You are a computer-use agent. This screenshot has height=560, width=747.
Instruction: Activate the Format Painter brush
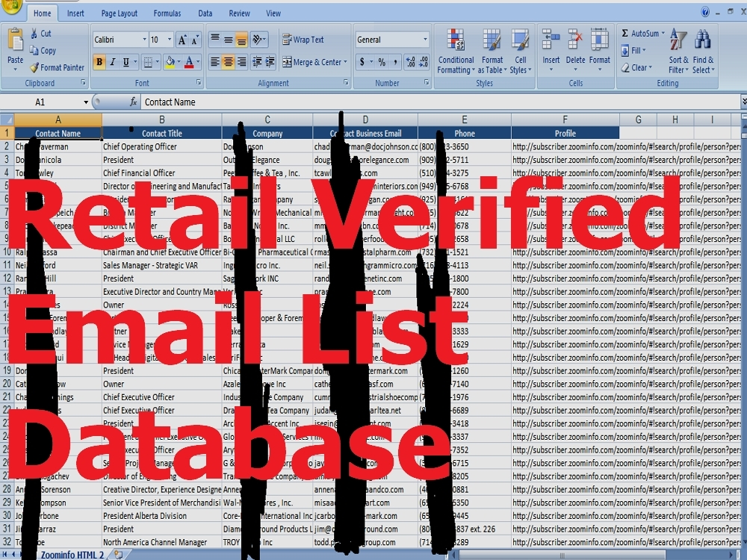point(34,68)
